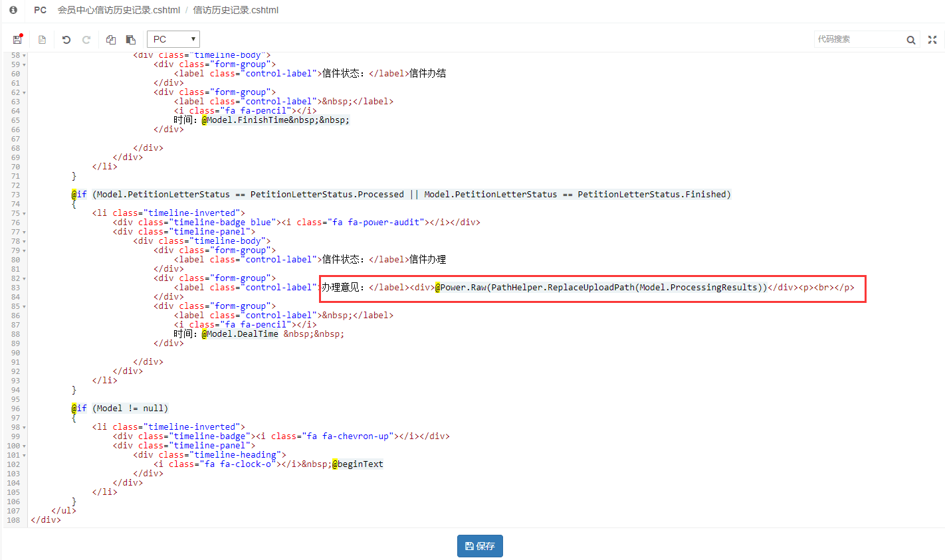Click the 信访历史记录.cshtml breadcrumb
The height and width of the screenshot is (560, 945).
[x=235, y=10]
